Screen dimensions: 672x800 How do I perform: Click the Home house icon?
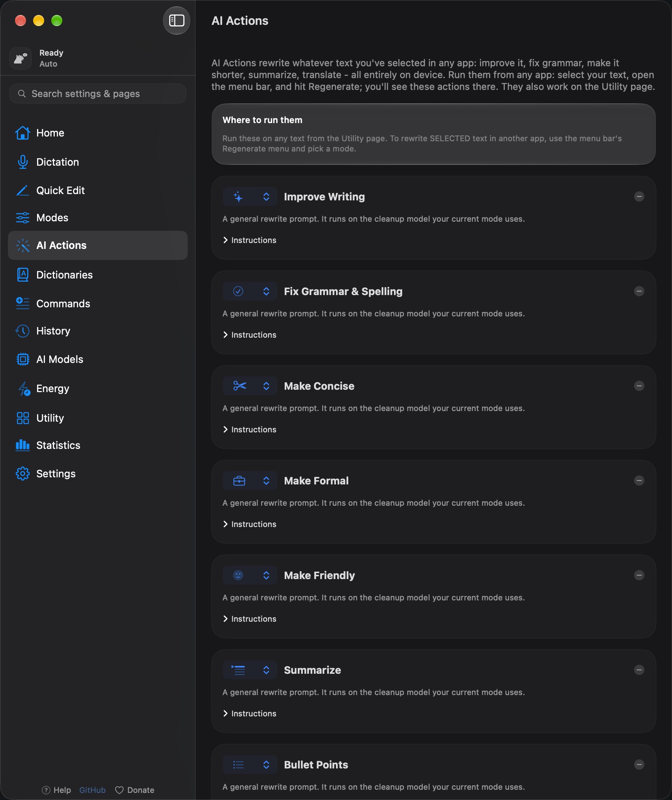pos(22,133)
